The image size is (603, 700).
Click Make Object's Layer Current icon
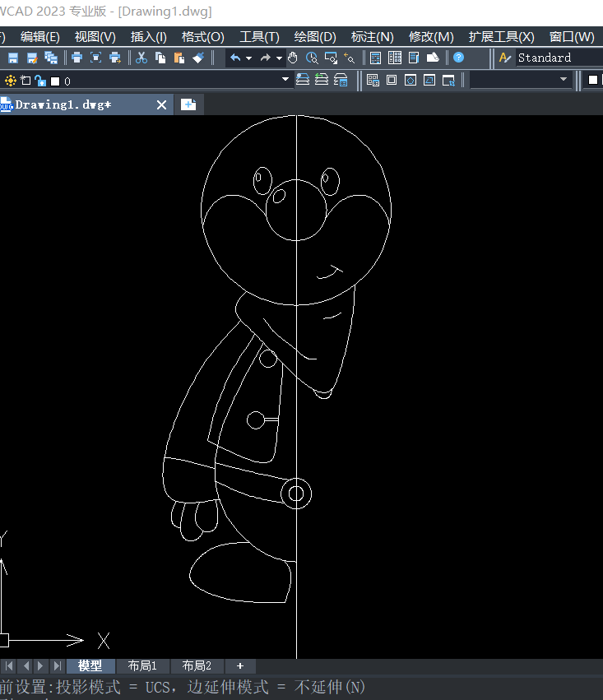303,80
